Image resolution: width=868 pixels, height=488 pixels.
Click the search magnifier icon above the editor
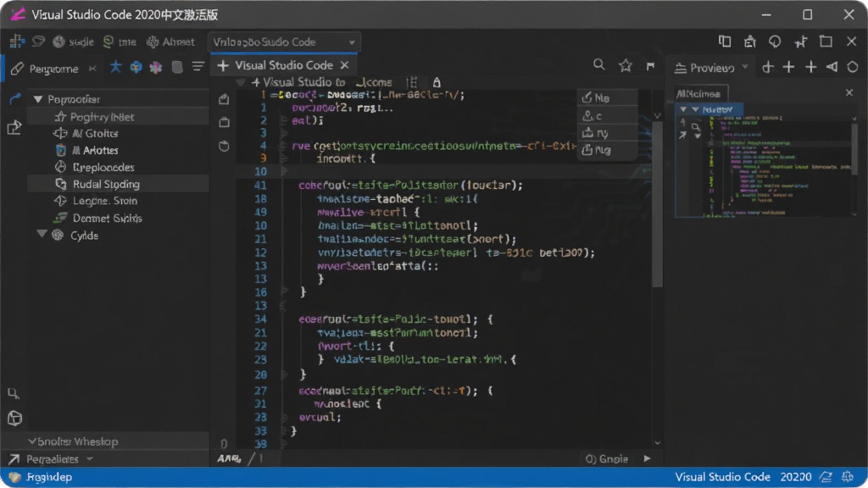click(x=599, y=65)
